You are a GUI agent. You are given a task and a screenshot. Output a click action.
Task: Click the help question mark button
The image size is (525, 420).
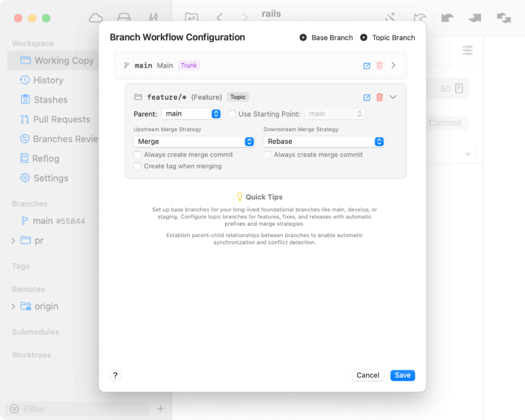point(115,375)
